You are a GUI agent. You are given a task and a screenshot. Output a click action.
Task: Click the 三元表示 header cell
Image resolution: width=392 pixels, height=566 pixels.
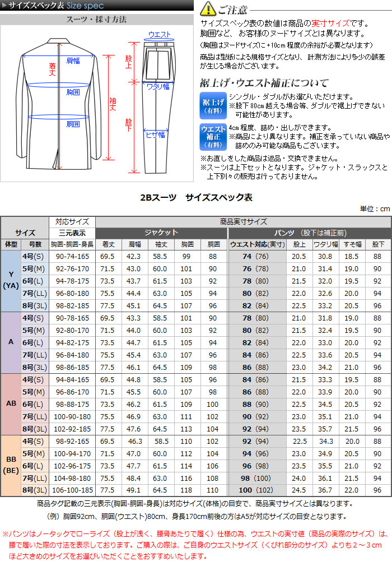72,233
